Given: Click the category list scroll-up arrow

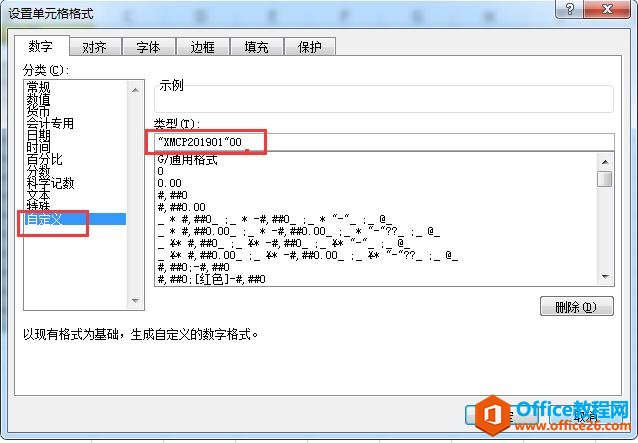Looking at the screenshot, I should (135, 90).
